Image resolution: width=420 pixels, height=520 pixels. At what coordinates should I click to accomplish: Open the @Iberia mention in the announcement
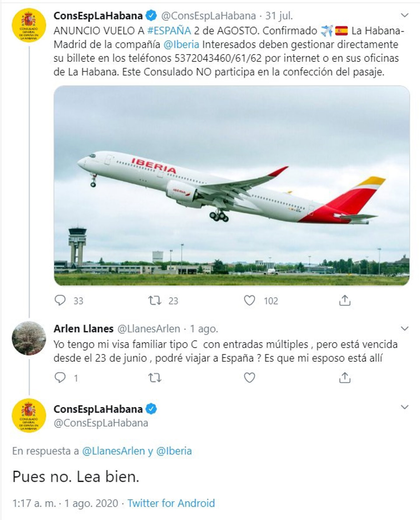(181, 45)
